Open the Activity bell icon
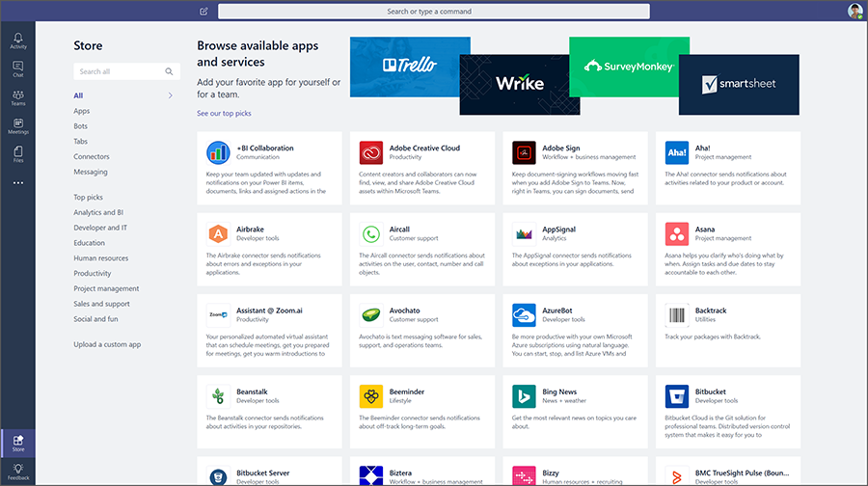 pos(17,40)
